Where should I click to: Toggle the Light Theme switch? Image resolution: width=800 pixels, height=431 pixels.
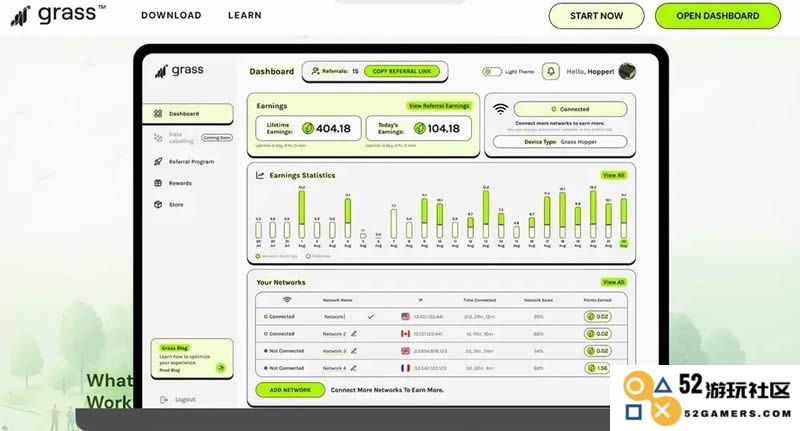point(492,72)
